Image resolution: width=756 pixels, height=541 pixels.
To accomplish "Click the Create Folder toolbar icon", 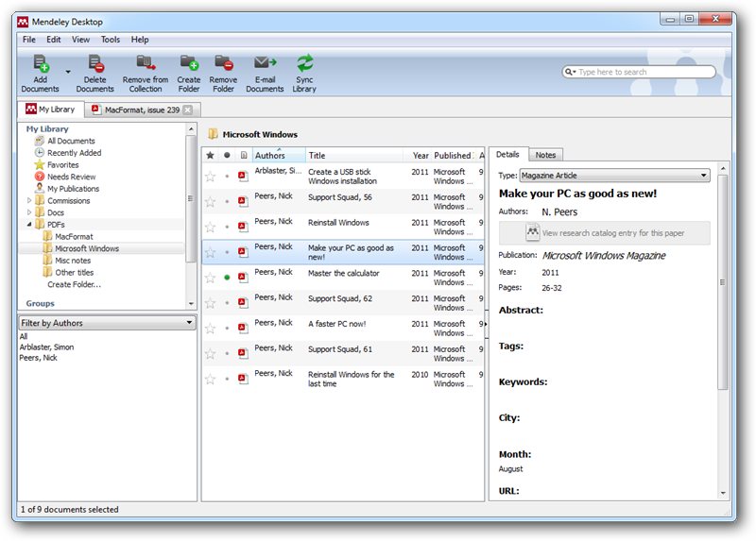I will pos(189,63).
